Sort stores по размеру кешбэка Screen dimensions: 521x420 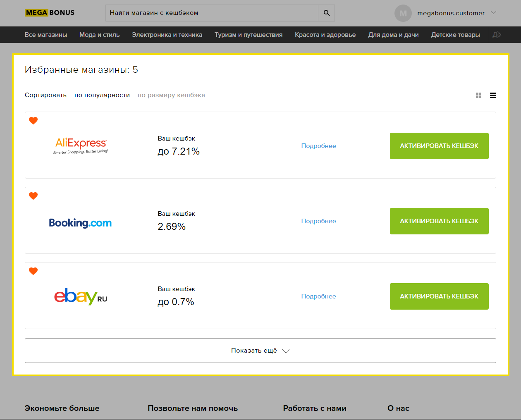click(x=171, y=95)
